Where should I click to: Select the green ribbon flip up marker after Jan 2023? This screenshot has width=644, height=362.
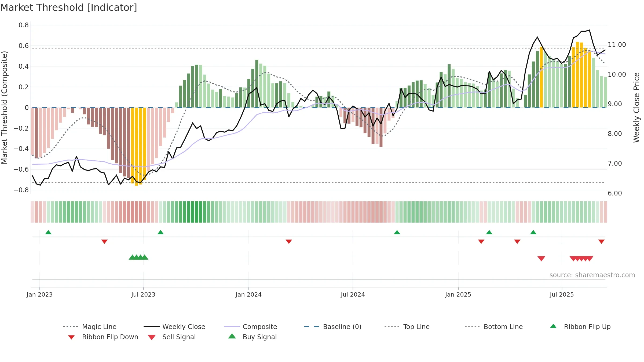pos(48,232)
